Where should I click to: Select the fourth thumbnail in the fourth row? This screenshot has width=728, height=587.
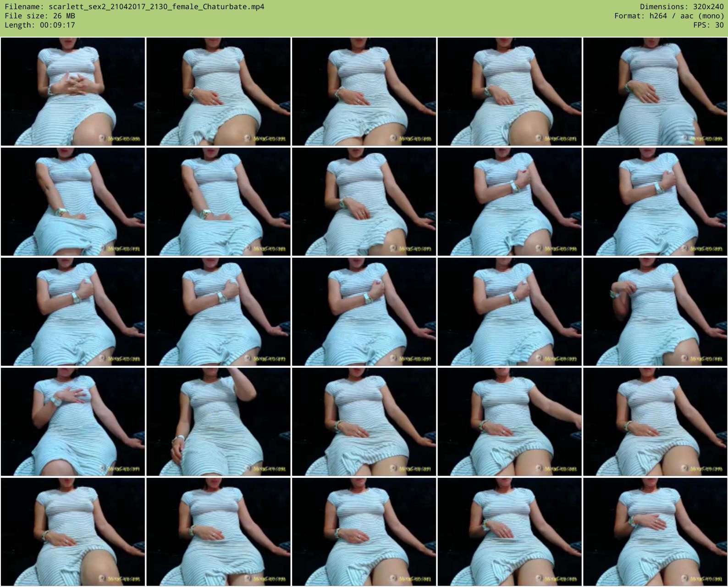509,422
